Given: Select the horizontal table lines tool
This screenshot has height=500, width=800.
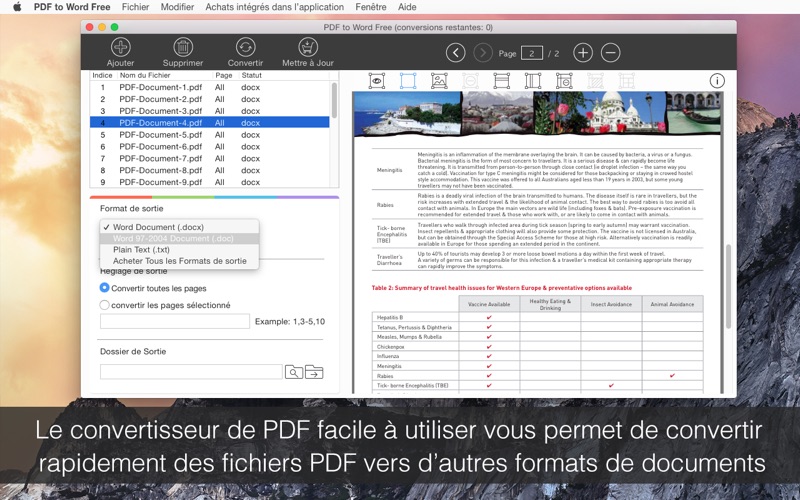Looking at the screenshot, I should (502, 81).
